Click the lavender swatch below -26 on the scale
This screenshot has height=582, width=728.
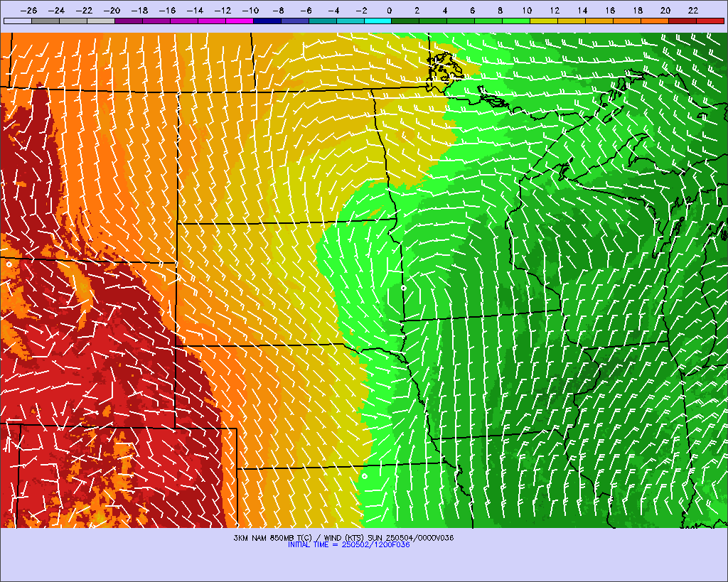(x=18, y=21)
